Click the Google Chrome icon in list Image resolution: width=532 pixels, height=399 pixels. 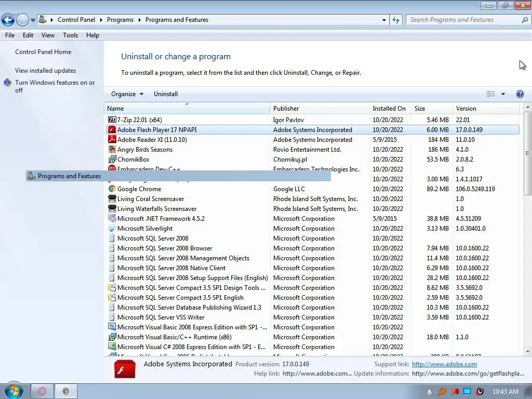pos(112,189)
